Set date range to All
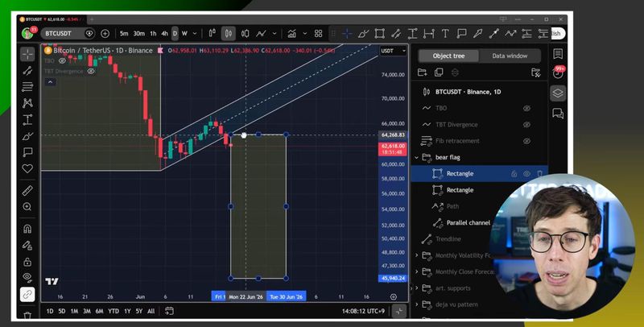644x327 pixels. [x=151, y=312]
